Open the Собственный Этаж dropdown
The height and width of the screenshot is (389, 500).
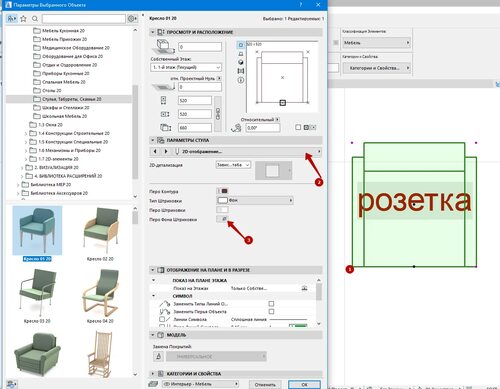point(186,67)
